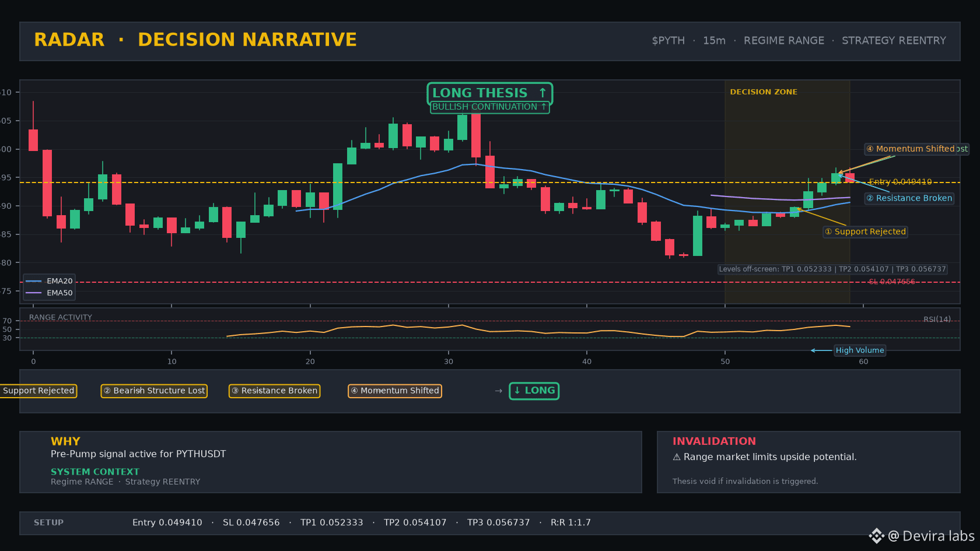Click the Bearish Structure Lost chip

coord(154,391)
